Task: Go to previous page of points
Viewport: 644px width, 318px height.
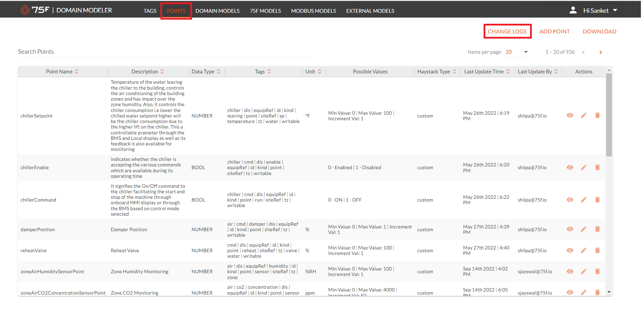Action: coord(583,52)
